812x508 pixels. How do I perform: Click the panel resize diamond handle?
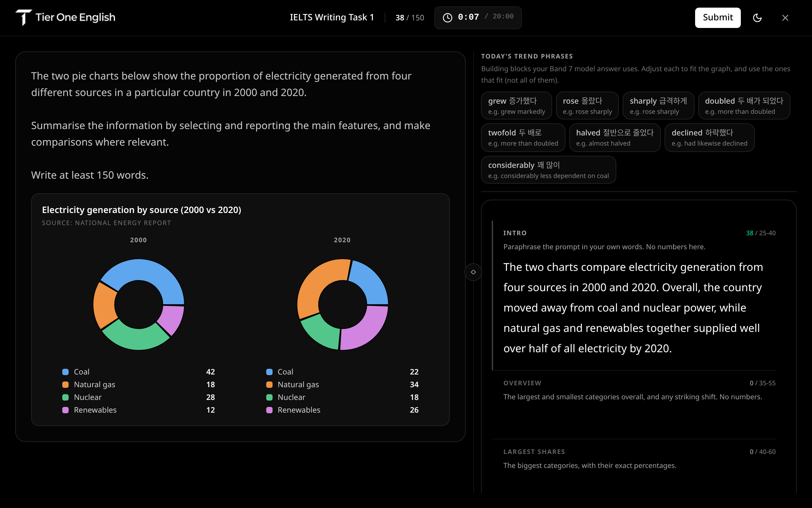[x=473, y=272]
